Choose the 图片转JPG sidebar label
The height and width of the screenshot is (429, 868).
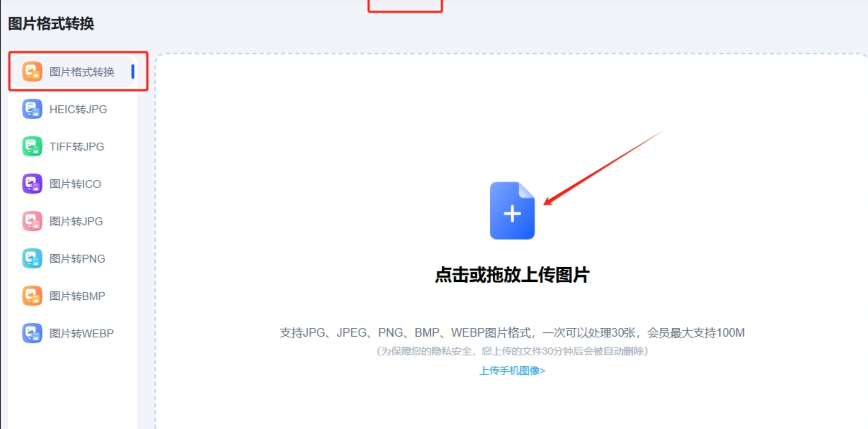point(76,221)
